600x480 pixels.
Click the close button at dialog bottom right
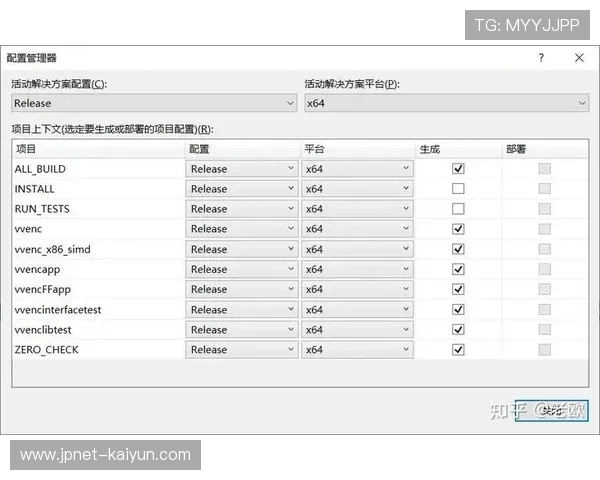pos(551,411)
